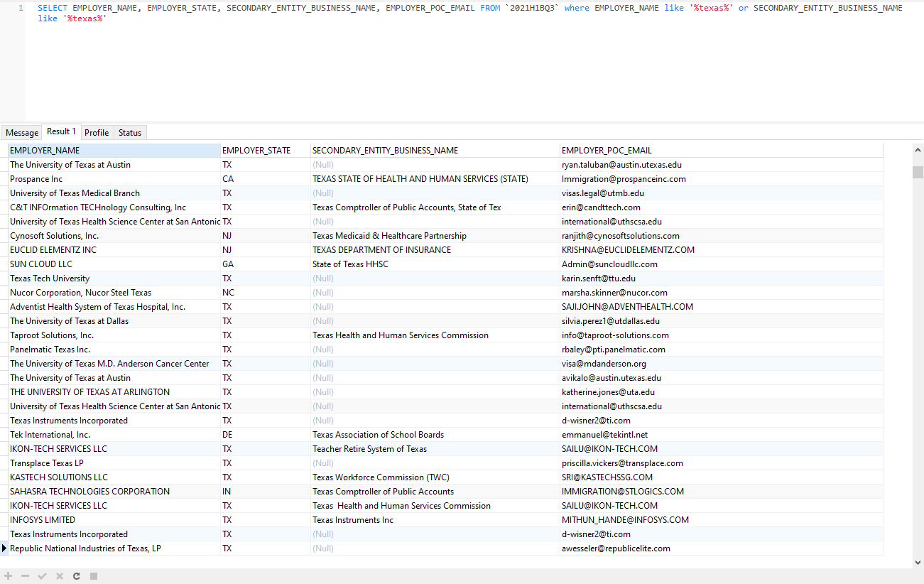Open the Profile tab
The width and height of the screenshot is (924, 584).
coord(97,133)
